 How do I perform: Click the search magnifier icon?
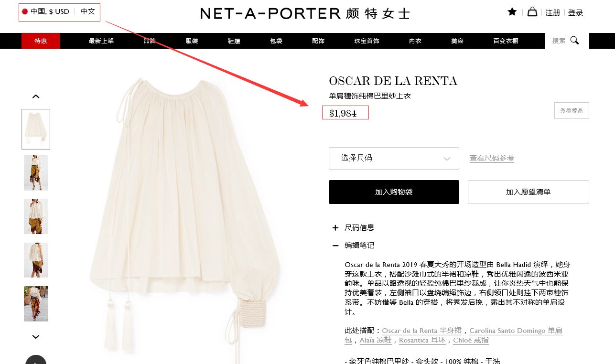[x=574, y=41]
